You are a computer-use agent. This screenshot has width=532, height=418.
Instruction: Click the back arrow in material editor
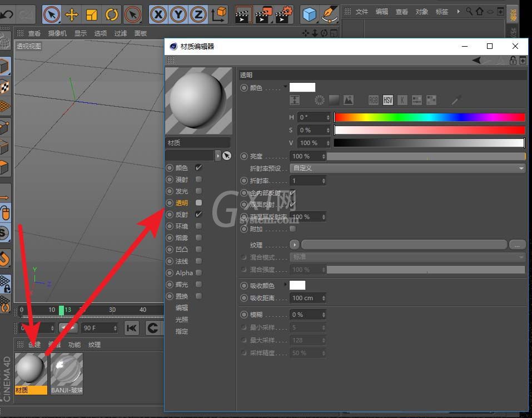(x=476, y=61)
